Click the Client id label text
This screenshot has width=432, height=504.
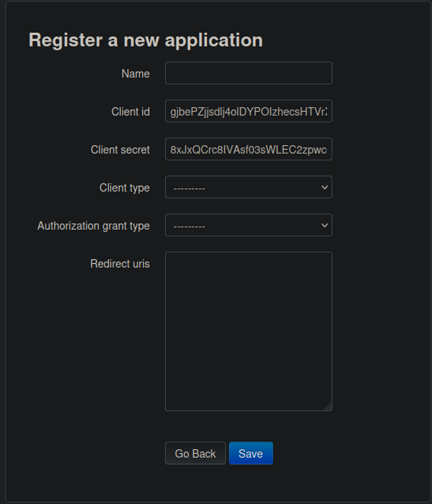coord(131,112)
